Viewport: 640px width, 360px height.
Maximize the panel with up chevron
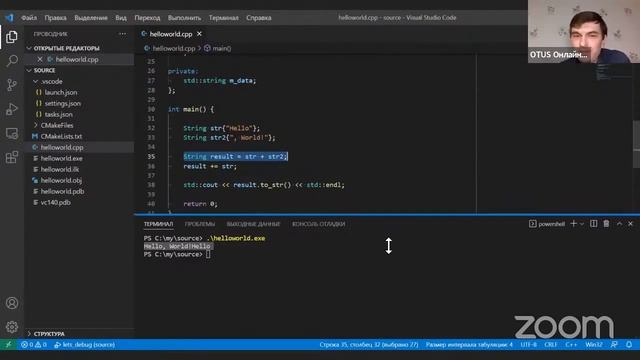click(x=619, y=224)
